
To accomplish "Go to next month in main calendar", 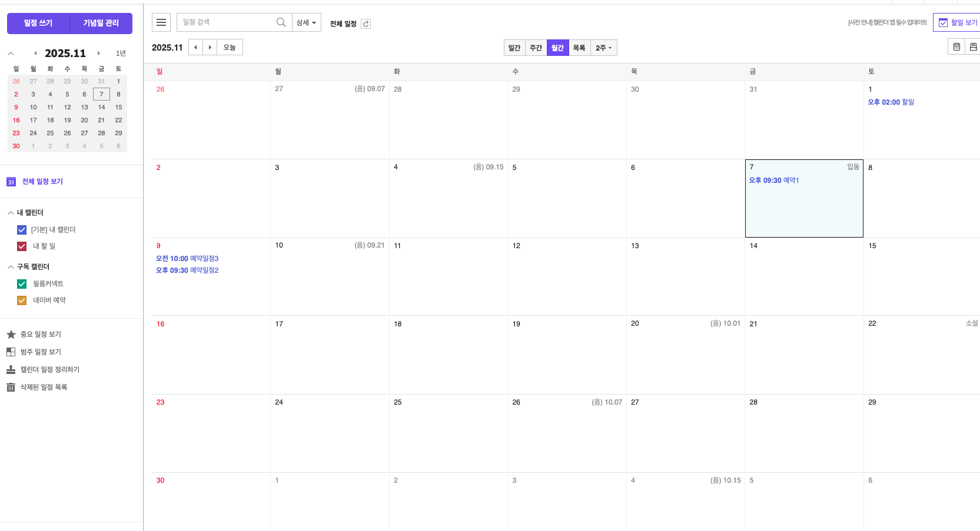I will (210, 47).
